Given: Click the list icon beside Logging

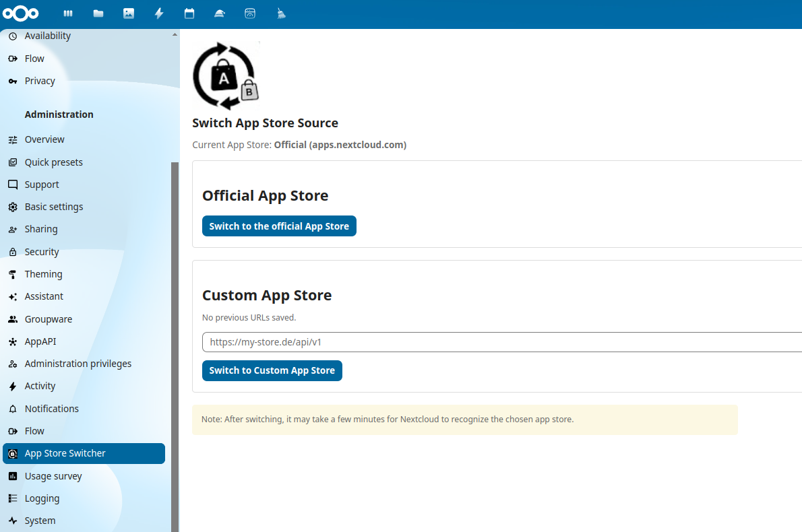Looking at the screenshot, I should (x=13, y=498).
